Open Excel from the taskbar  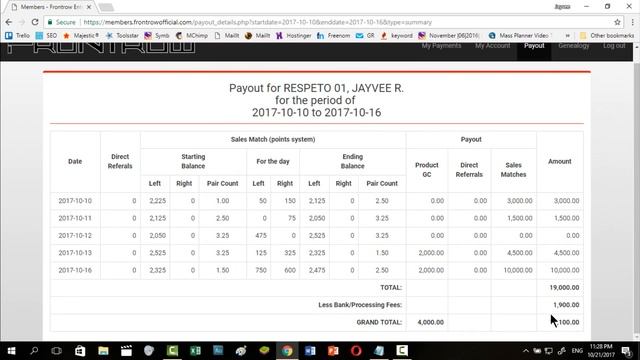tap(195, 351)
